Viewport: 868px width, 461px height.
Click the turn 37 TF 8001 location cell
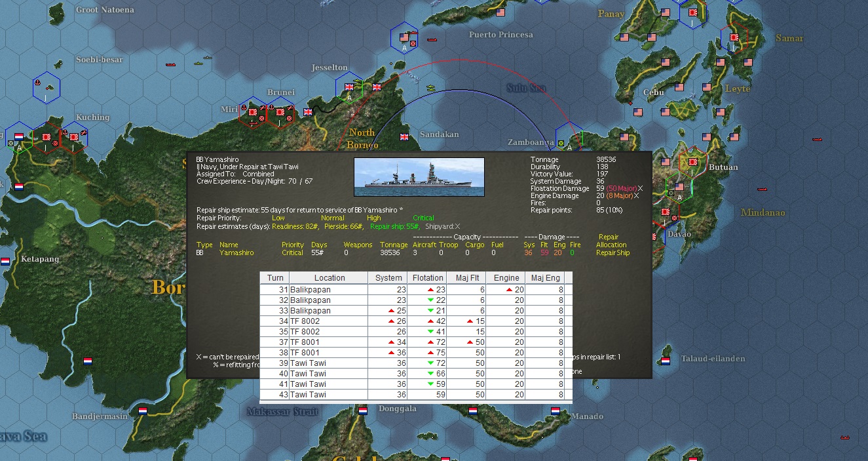[328, 342]
